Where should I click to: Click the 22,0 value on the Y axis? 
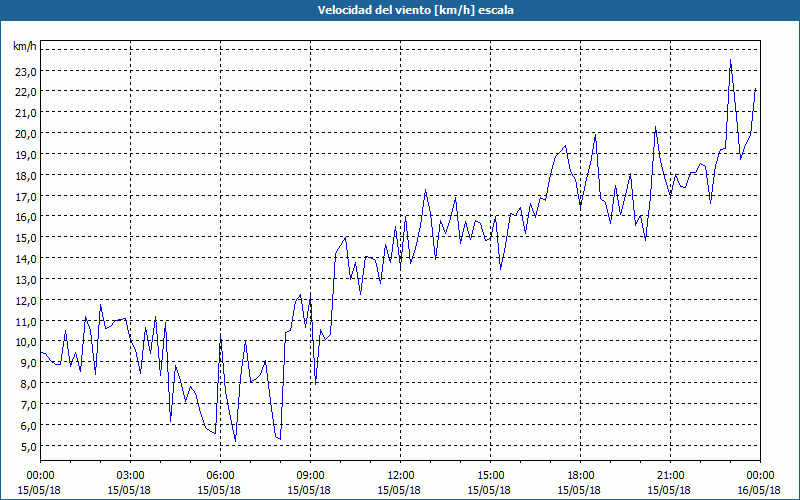pyautogui.click(x=26, y=92)
